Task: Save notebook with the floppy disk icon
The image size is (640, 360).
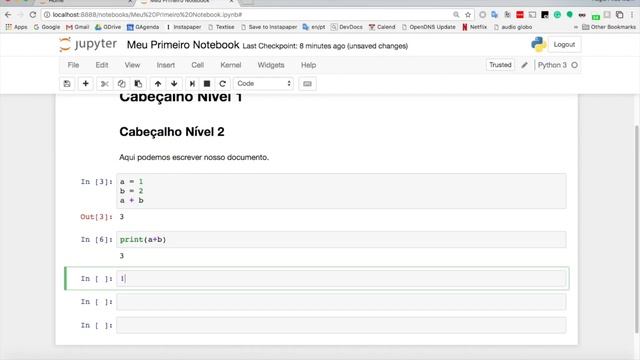Action: click(x=67, y=84)
